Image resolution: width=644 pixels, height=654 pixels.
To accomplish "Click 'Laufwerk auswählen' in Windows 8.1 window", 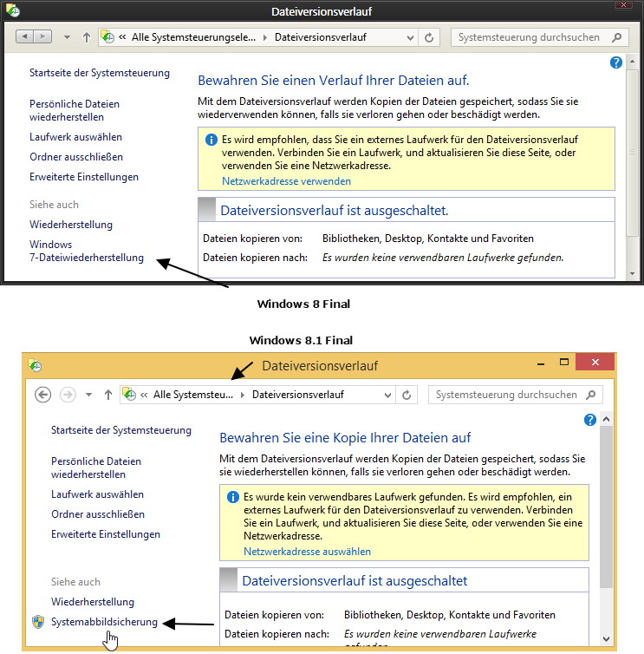I will 98,494.
